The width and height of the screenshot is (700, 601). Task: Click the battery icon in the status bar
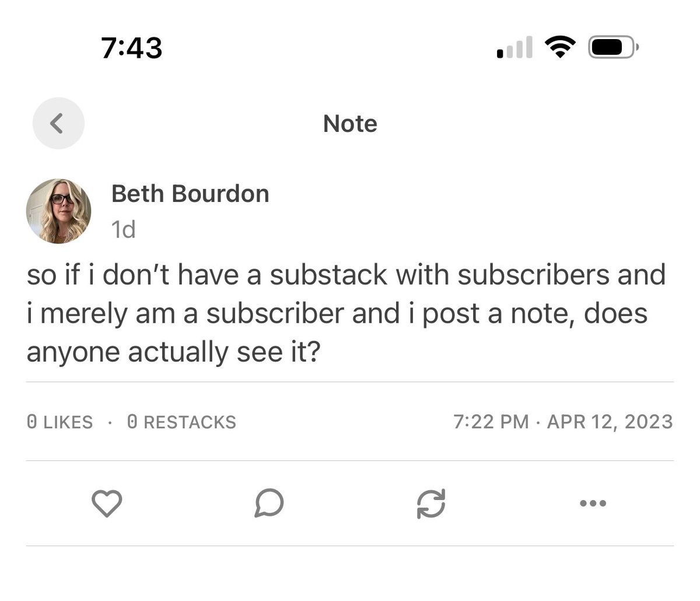point(613,47)
